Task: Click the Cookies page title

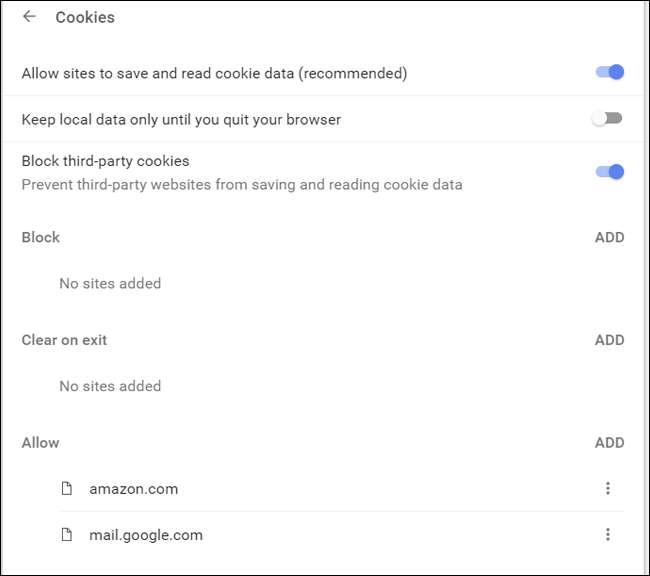Action: (85, 17)
